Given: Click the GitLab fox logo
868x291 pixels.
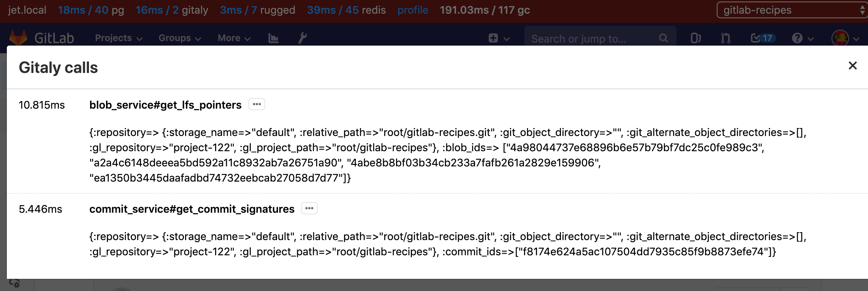Looking at the screenshot, I should [18, 38].
